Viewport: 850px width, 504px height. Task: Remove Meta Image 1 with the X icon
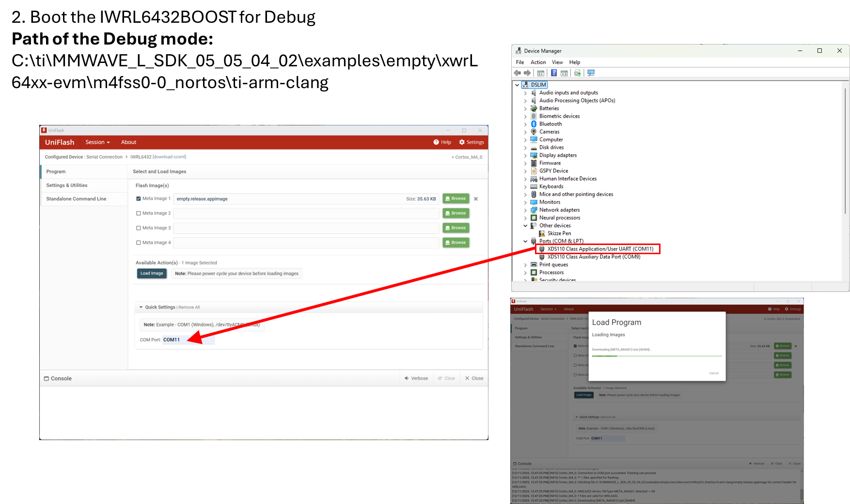coord(476,199)
